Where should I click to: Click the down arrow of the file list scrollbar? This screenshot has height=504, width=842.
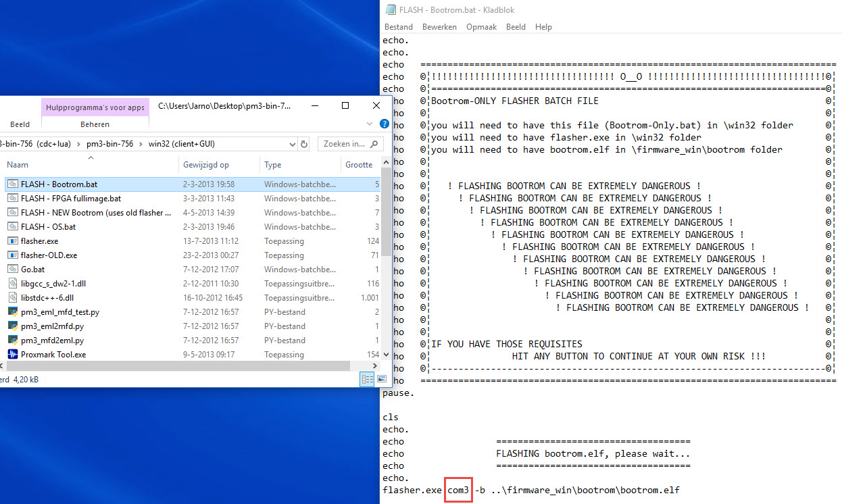pos(386,355)
